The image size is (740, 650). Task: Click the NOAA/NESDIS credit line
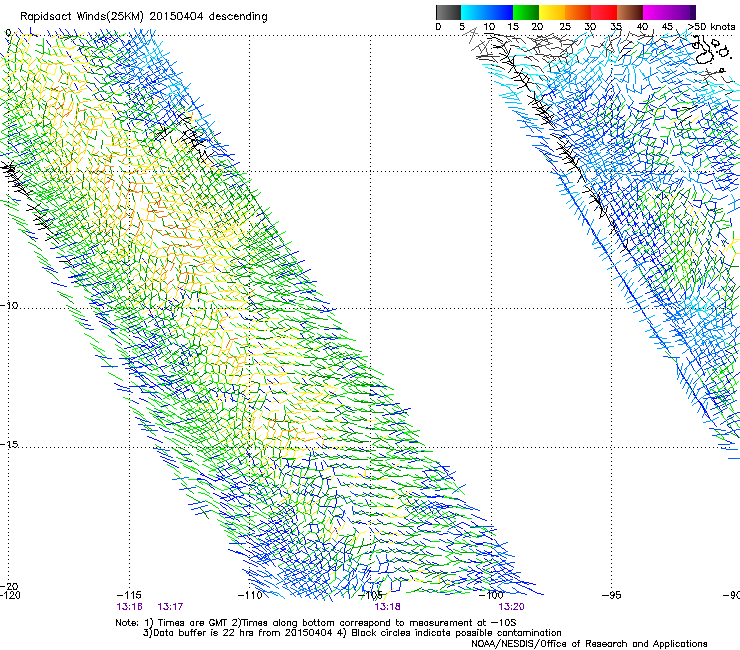[589, 644]
